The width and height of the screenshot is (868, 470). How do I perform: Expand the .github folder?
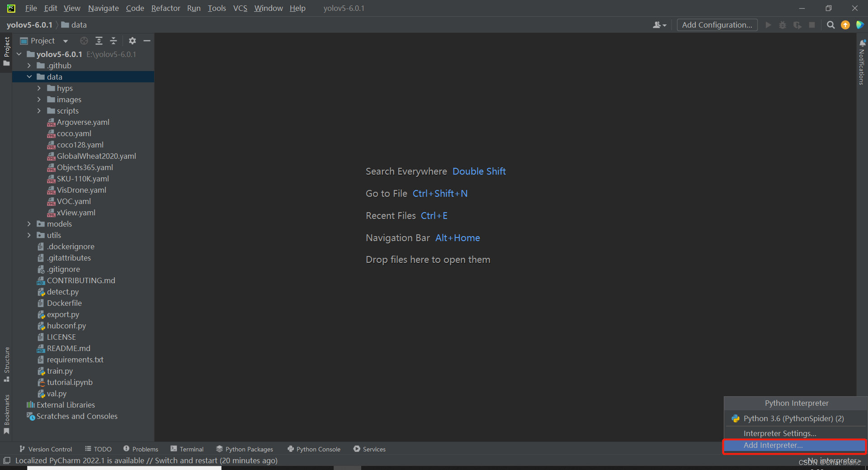29,66
